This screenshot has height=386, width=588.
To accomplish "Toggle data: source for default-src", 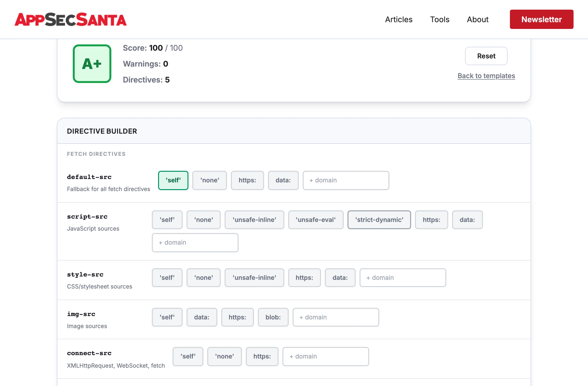I will coord(283,180).
